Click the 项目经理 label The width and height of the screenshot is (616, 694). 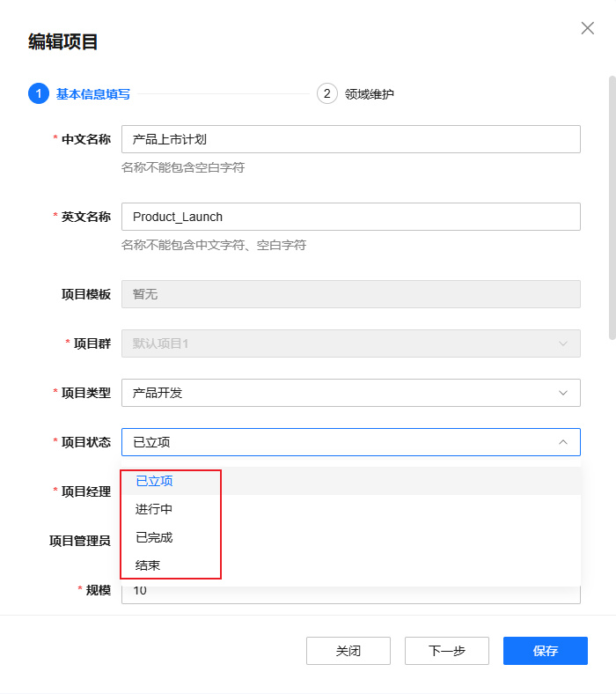point(85,491)
